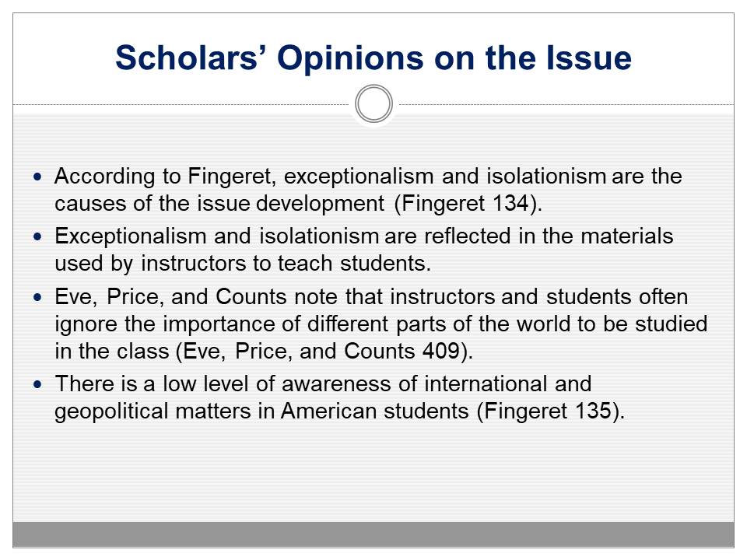Click the text "geopolitical matters in American students"
The width and height of the screenshot is (747, 560).
(261, 411)
